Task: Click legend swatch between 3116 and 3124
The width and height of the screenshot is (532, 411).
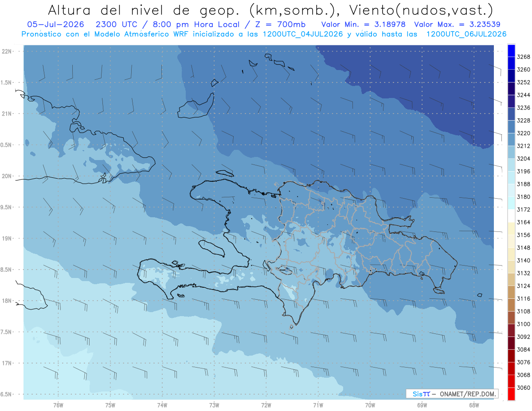Action: point(511,292)
